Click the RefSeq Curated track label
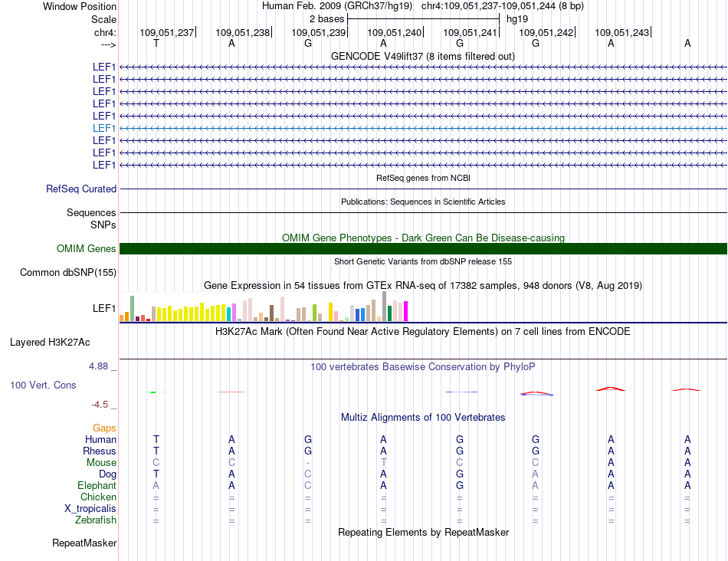The width and height of the screenshot is (728, 561). click(81, 189)
